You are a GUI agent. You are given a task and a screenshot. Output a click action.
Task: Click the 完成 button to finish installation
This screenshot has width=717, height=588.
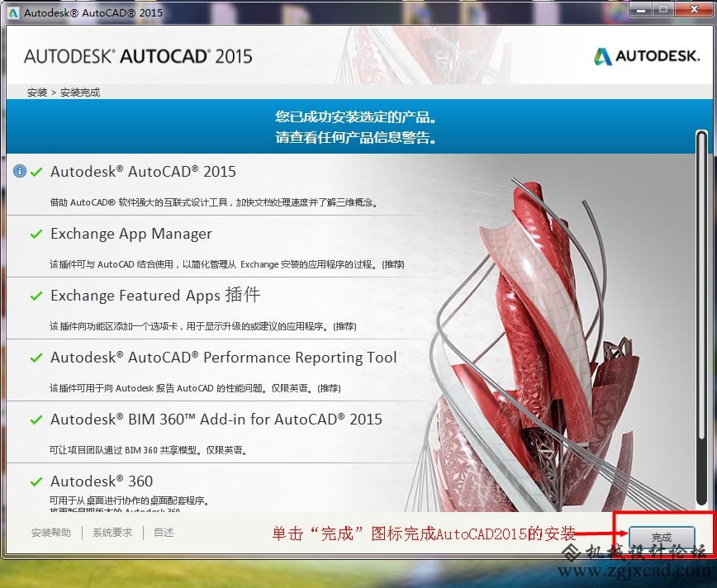click(662, 537)
